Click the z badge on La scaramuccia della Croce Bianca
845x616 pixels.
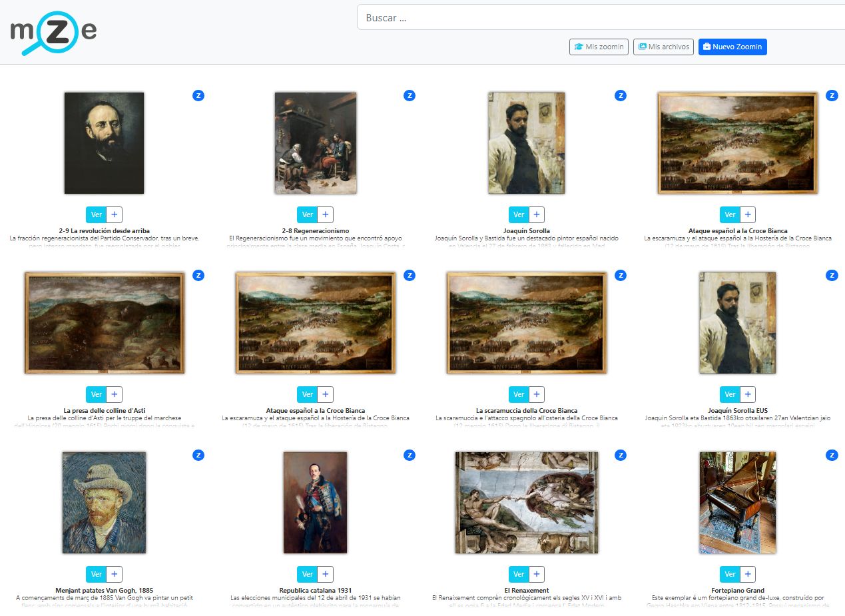click(x=621, y=275)
